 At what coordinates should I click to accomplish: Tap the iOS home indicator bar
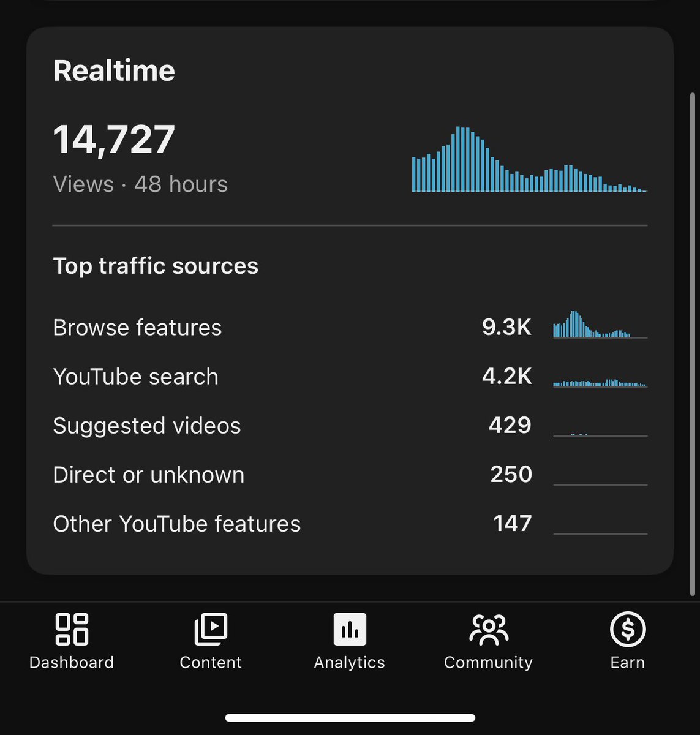pos(350,718)
